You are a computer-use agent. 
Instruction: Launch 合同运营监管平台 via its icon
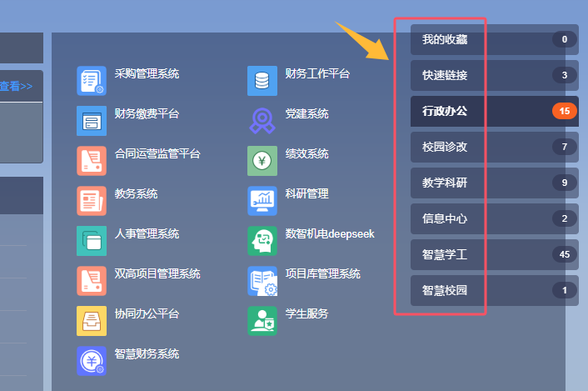pyautogui.click(x=91, y=161)
